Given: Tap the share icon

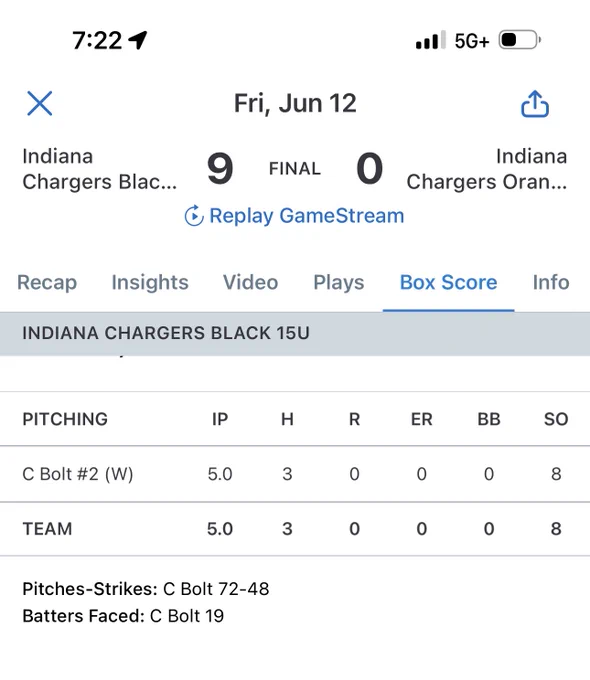Looking at the screenshot, I should point(534,104).
